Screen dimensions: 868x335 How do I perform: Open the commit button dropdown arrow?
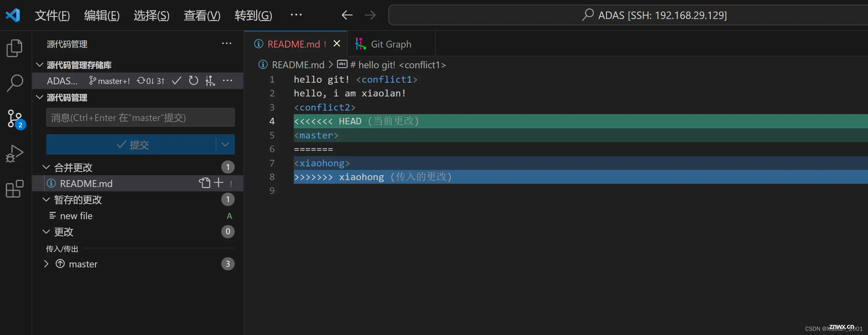click(225, 144)
